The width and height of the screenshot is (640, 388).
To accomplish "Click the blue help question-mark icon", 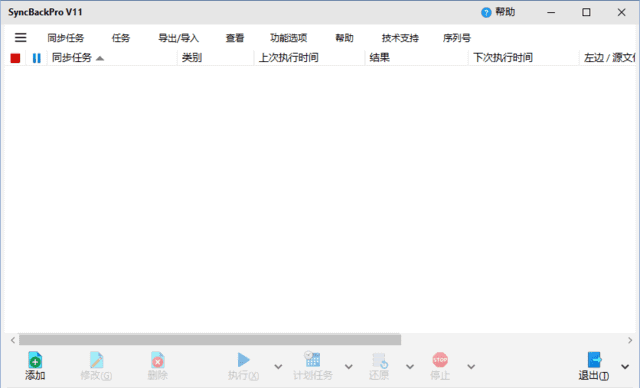I will pyautogui.click(x=486, y=13).
